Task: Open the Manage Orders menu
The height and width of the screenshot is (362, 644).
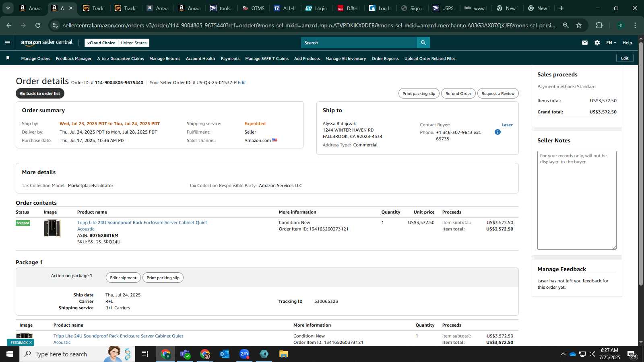Action: point(36,59)
